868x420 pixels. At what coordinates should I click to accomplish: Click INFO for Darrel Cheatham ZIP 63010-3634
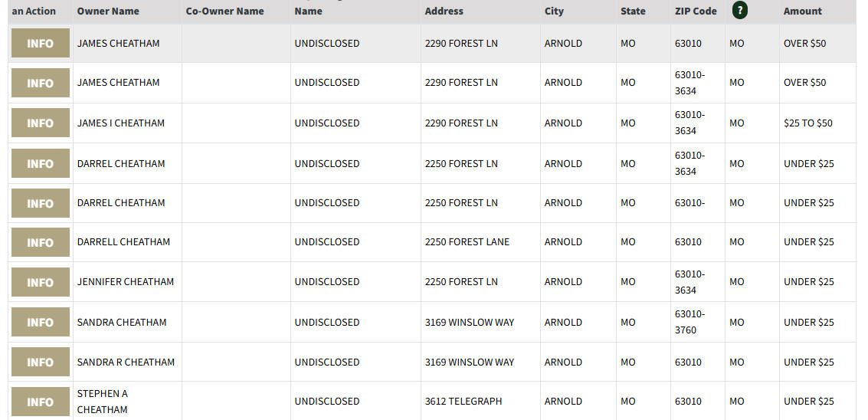pos(41,163)
